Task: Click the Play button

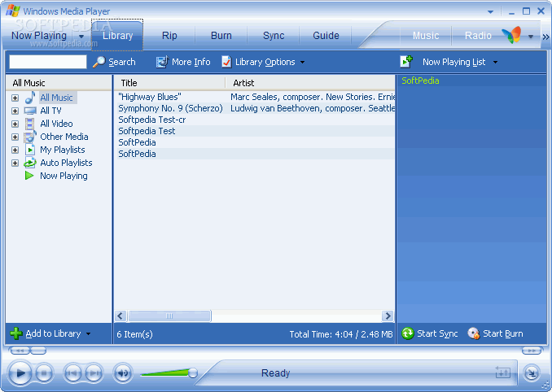Action: [20, 373]
